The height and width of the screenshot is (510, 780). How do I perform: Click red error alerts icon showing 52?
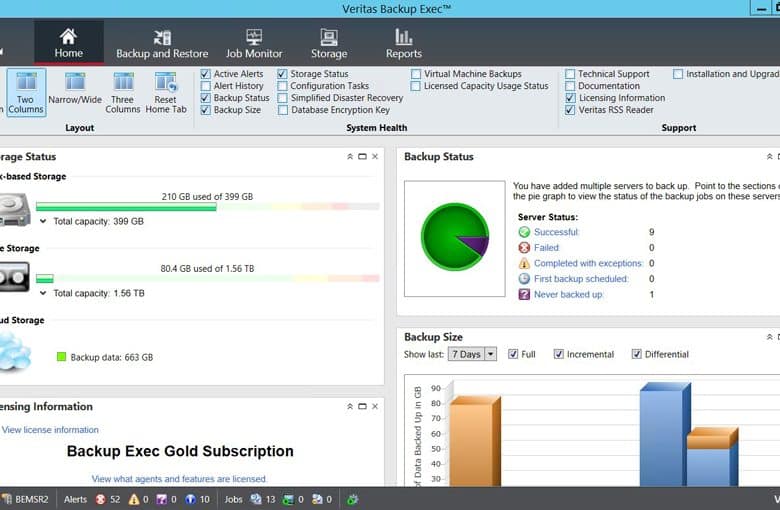100,499
